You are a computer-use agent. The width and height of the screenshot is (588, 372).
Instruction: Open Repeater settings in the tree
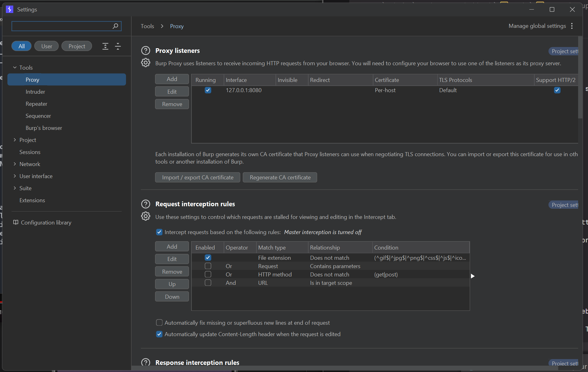pyautogui.click(x=36, y=104)
